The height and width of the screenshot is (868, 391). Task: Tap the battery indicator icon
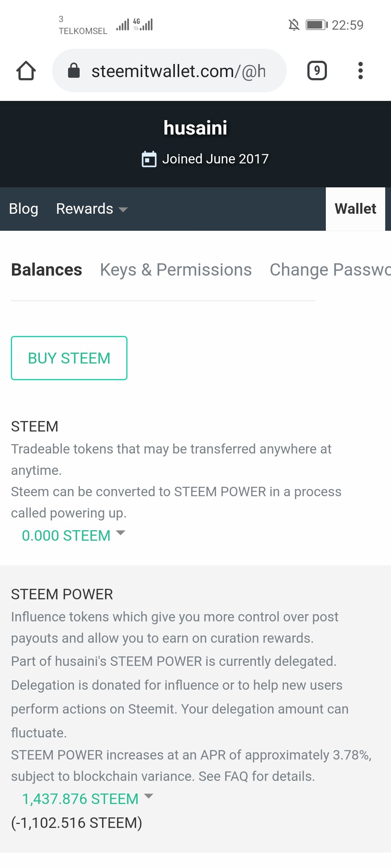tap(317, 25)
